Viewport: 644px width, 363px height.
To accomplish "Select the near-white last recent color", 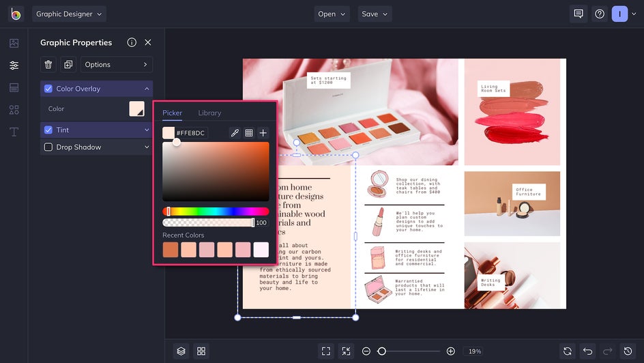I will pos(261,250).
